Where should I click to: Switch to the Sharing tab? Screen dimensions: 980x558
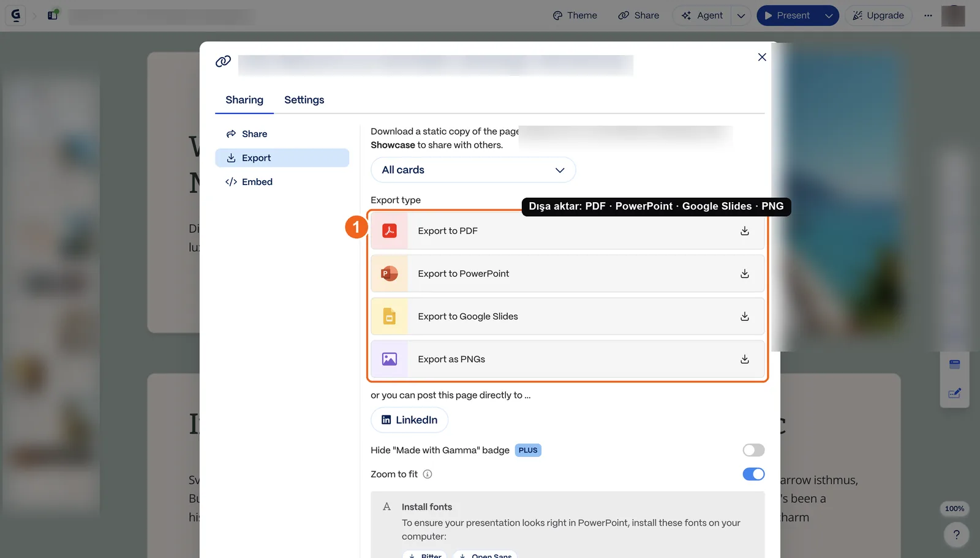244,100
